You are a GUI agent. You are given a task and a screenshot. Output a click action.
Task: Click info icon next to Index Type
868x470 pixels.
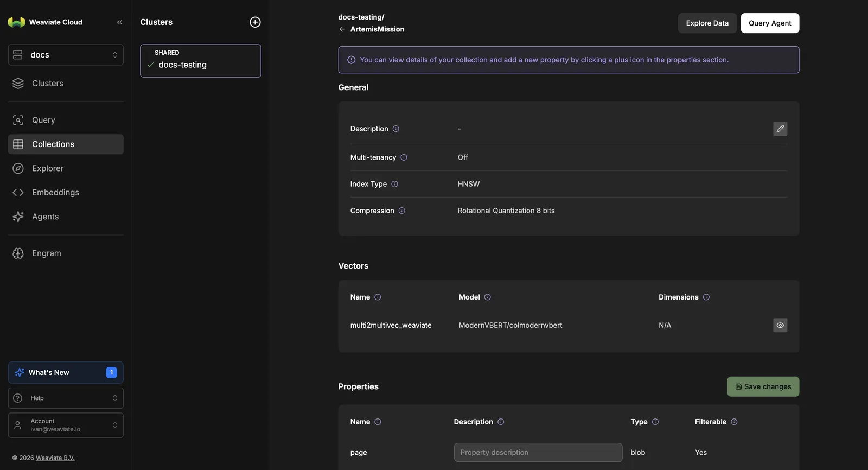[x=394, y=184]
